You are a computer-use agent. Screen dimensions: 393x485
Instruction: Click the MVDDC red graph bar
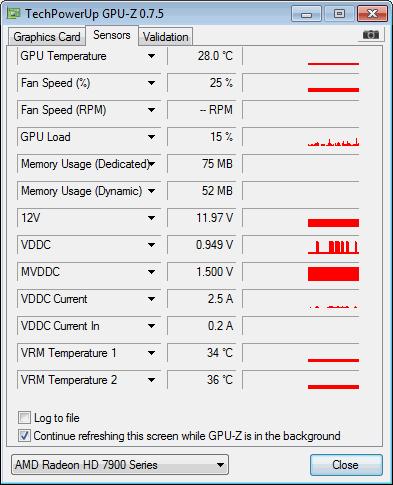click(333, 274)
